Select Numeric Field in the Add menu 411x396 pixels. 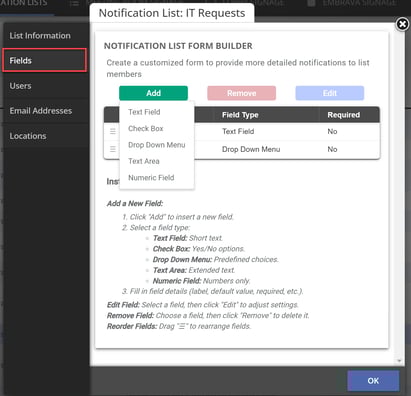point(151,177)
